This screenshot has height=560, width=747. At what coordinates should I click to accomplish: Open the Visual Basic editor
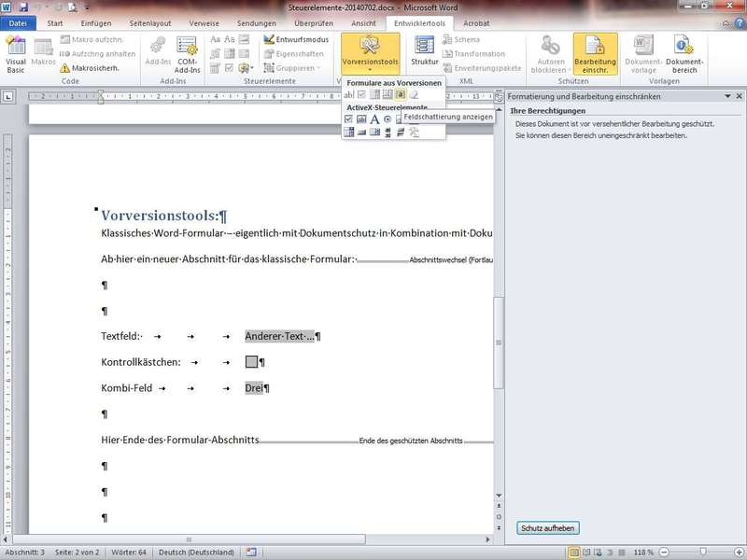[x=16, y=55]
